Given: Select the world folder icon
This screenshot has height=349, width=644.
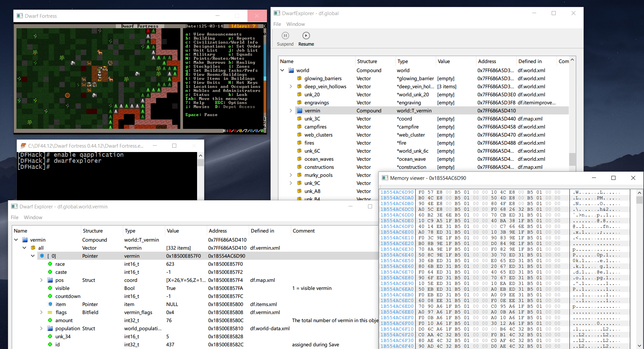Looking at the screenshot, I should click(291, 70).
